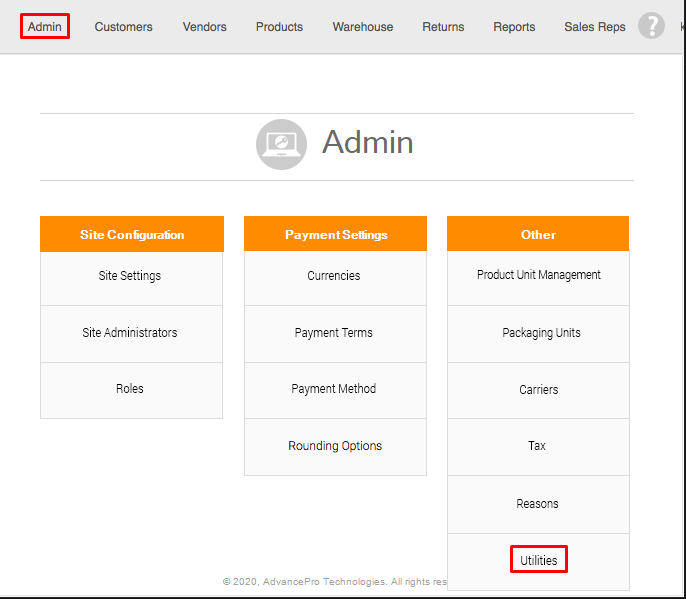Click the Admin monitor icon
This screenshot has width=686, height=599.
(281, 144)
